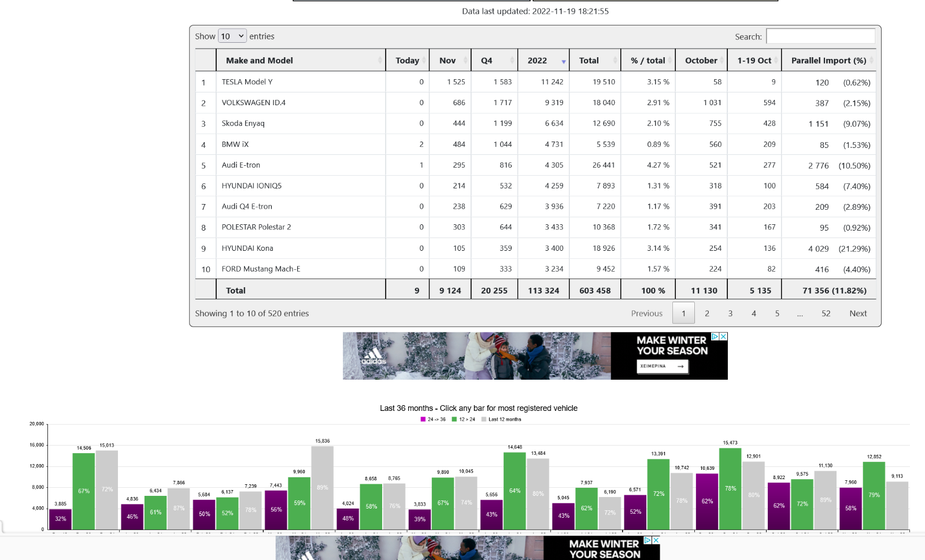The width and height of the screenshot is (925, 560).
Task: Go to Previous table page
Action: [x=647, y=313]
